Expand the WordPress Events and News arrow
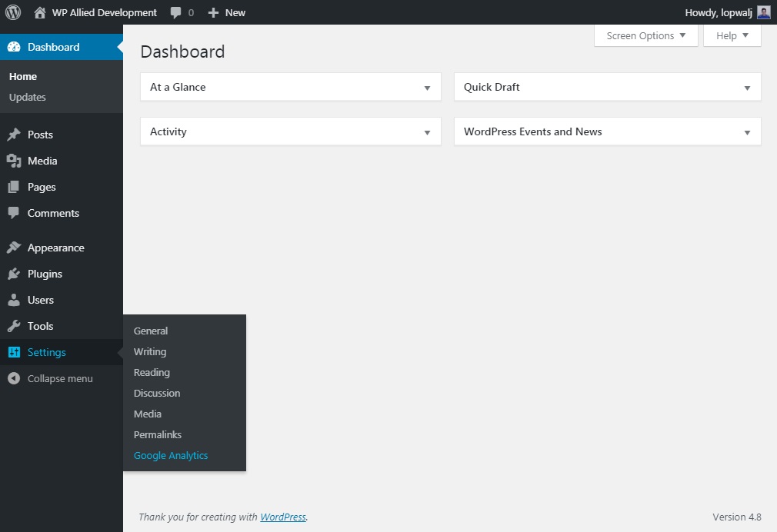The height and width of the screenshot is (532, 777). tap(747, 133)
